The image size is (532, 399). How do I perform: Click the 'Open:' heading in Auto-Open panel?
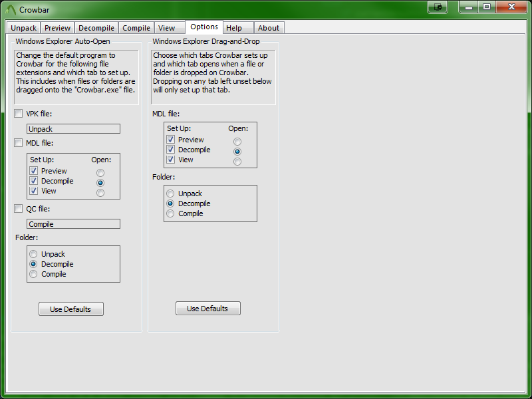coord(101,160)
